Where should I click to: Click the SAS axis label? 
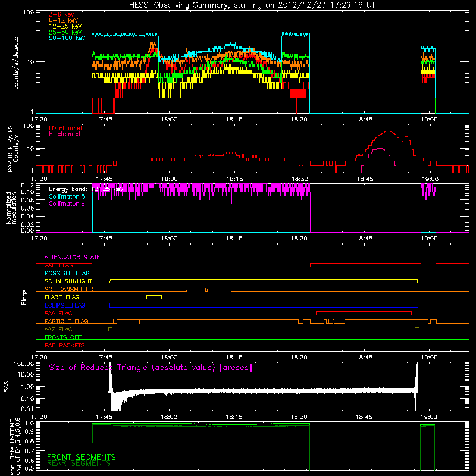7,387
